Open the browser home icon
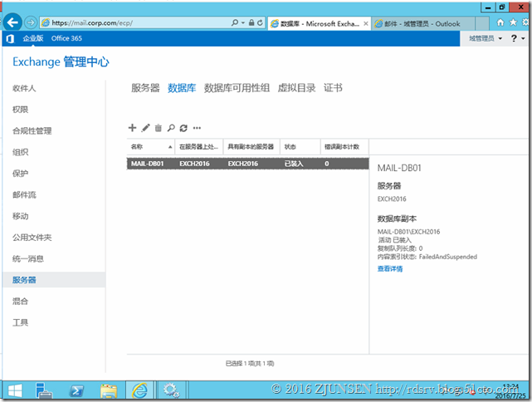Viewport: 532px width, 402px height. click(500, 22)
